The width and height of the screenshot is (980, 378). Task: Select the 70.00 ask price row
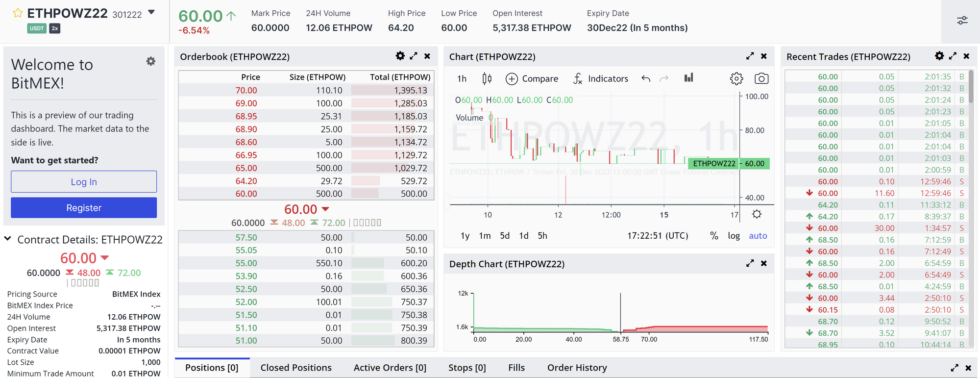(306, 90)
